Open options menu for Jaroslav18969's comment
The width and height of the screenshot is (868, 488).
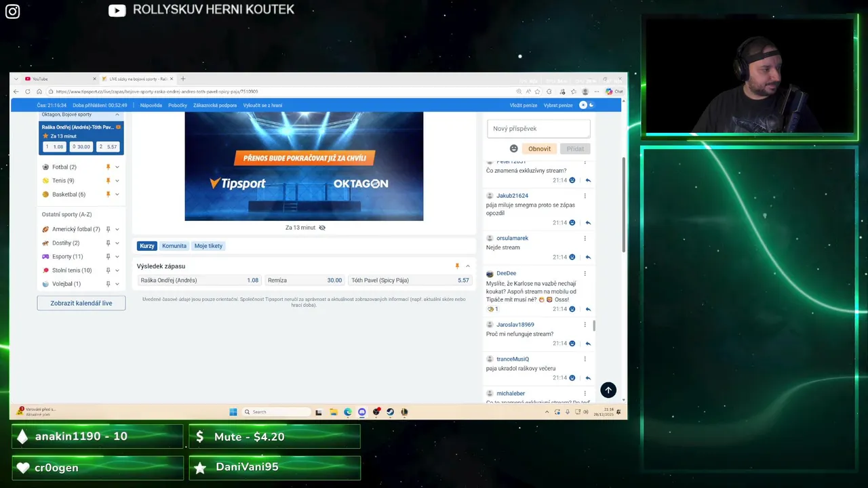coord(585,325)
